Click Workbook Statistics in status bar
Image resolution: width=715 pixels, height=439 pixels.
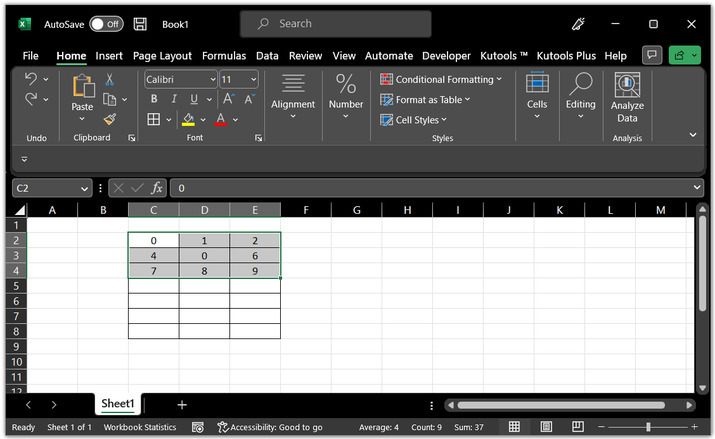coord(140,427)
